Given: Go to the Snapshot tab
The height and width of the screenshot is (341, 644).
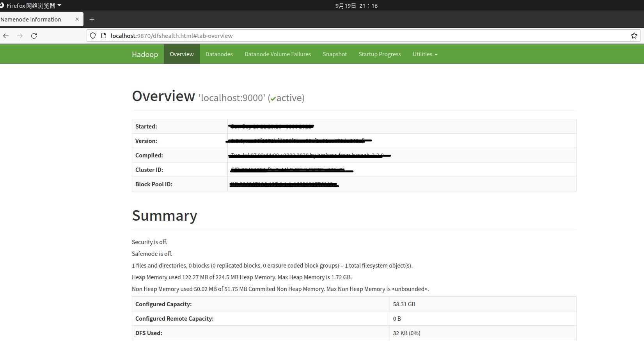Looking at the screenshot, I should (x=335, y=54).
